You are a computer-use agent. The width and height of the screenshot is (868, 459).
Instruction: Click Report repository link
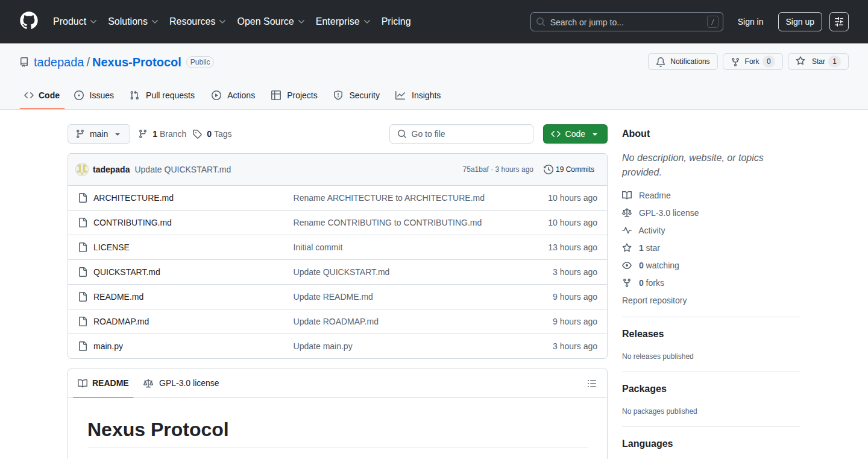(654, 300)
